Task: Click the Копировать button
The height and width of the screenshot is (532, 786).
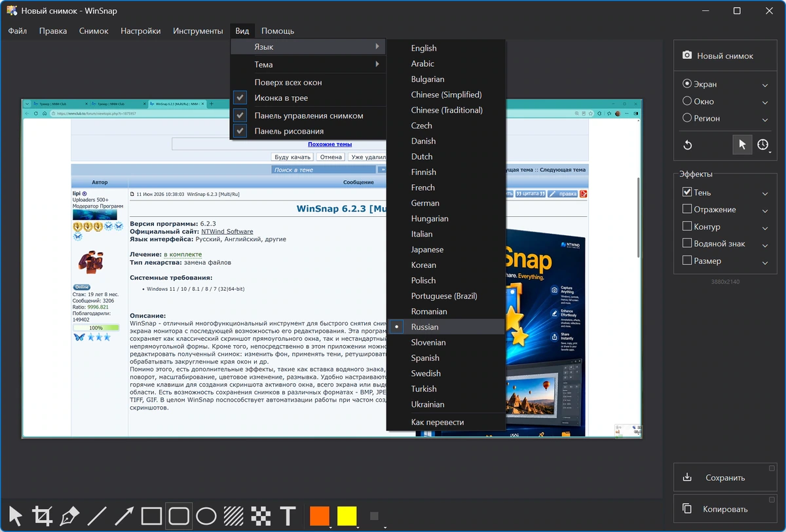Action: (726, 509)
